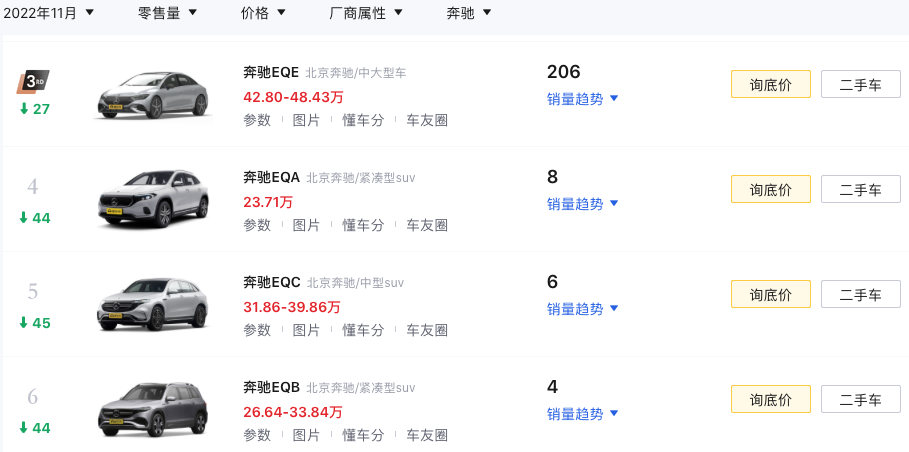The height and width of the screenshot is (452, 909).
Task: Open 车友圈 link under 奔驰EQB
Action: tap(427, 435)
